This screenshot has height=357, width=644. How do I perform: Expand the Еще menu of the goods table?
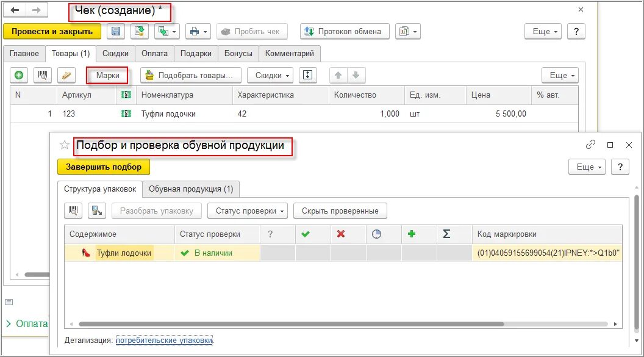coord(560,75)
